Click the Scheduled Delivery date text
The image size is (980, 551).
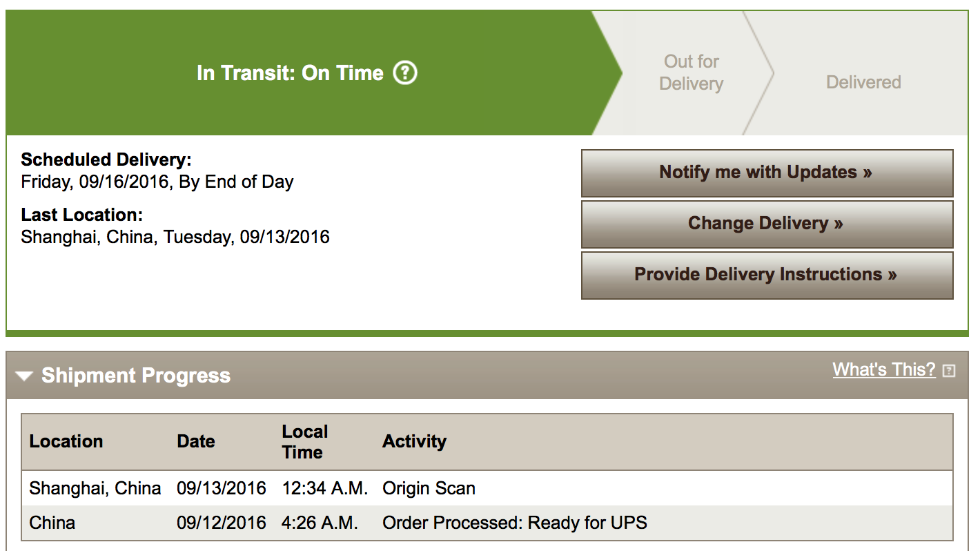157,182
